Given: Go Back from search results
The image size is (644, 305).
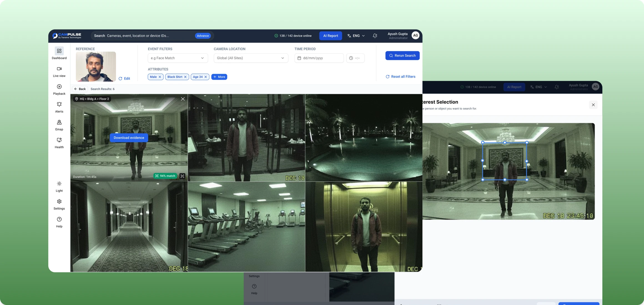Looking at the screenshot, I should [80, 89].
